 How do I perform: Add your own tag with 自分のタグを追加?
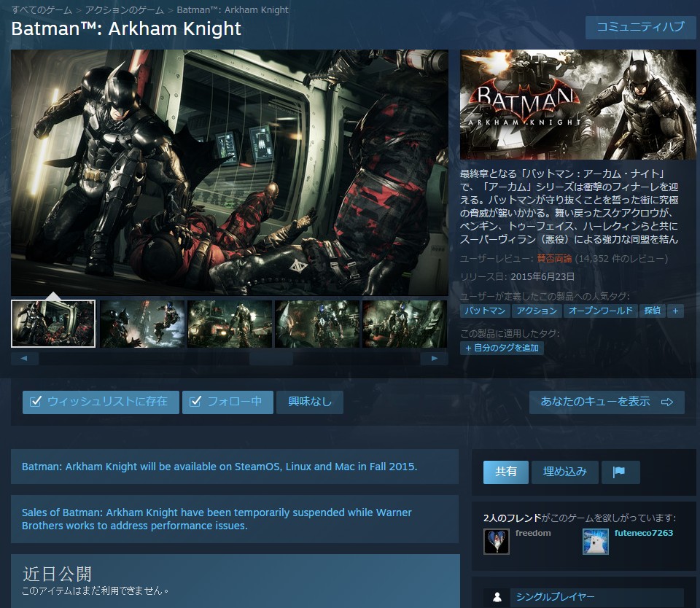coord(502,348)
